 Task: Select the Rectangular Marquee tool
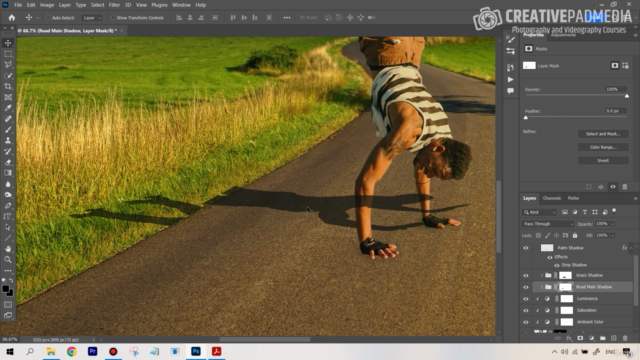click(8, 54)
